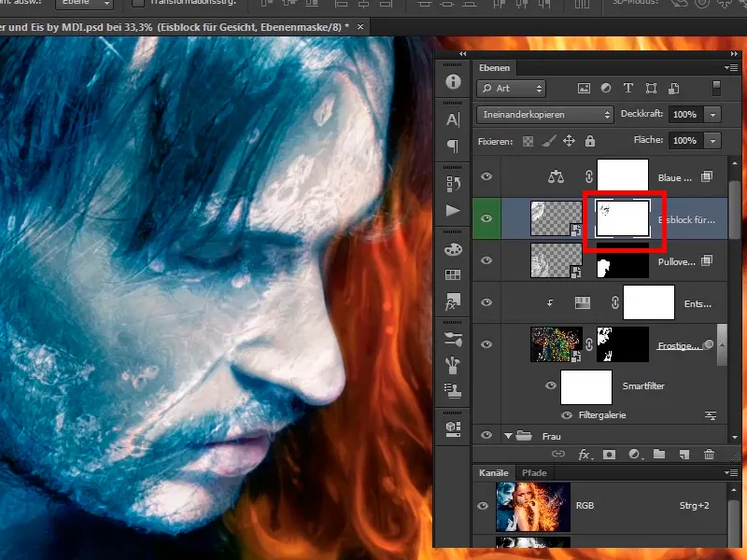Expand icon dock with left double-arrow
The height and width of the screenshot is (560, 747).
click(x=462, y=54)
